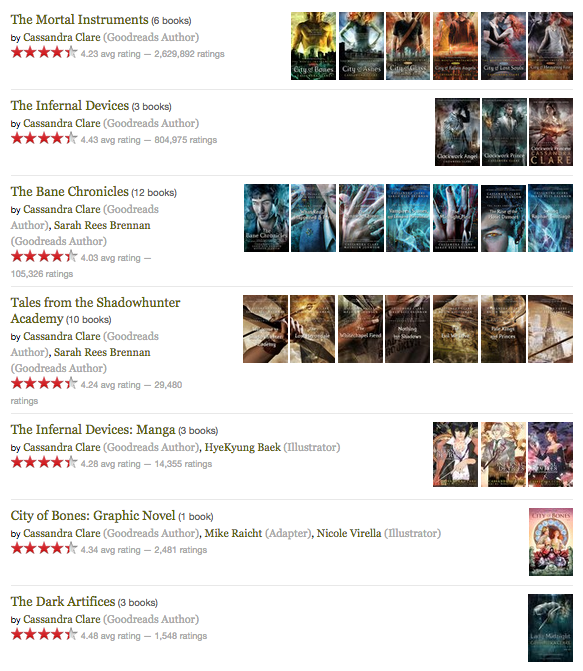
Task: Open City of Bones: Graphic Novel link
Action: point(93,516)
